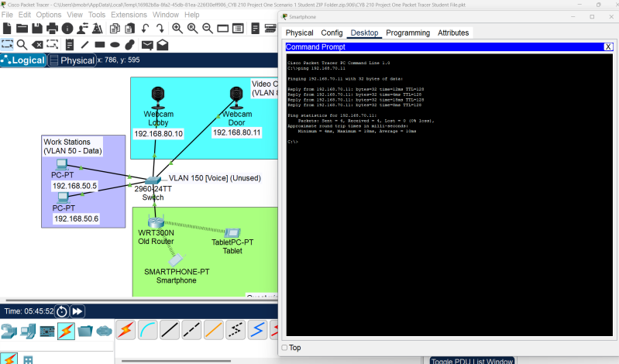Screen dimensions: 619x364
Task: Enable the Top checkbox in Smartphone window
Action: click(284, 348)
